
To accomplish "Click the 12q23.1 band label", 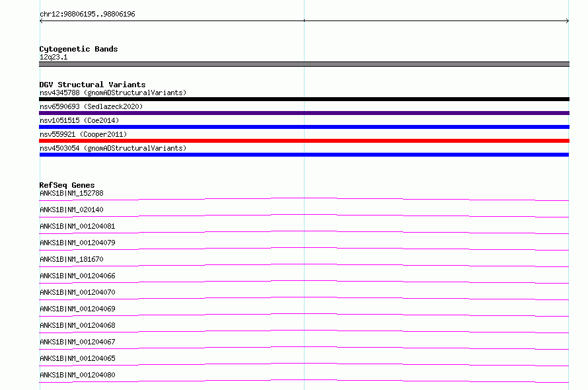I will tap(54, 57).
